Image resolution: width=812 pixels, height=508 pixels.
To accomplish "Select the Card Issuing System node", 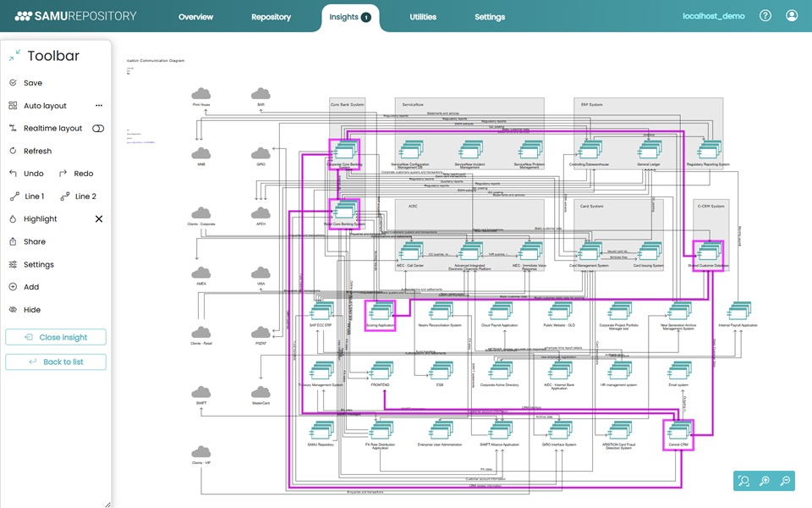I will (649, 252).
